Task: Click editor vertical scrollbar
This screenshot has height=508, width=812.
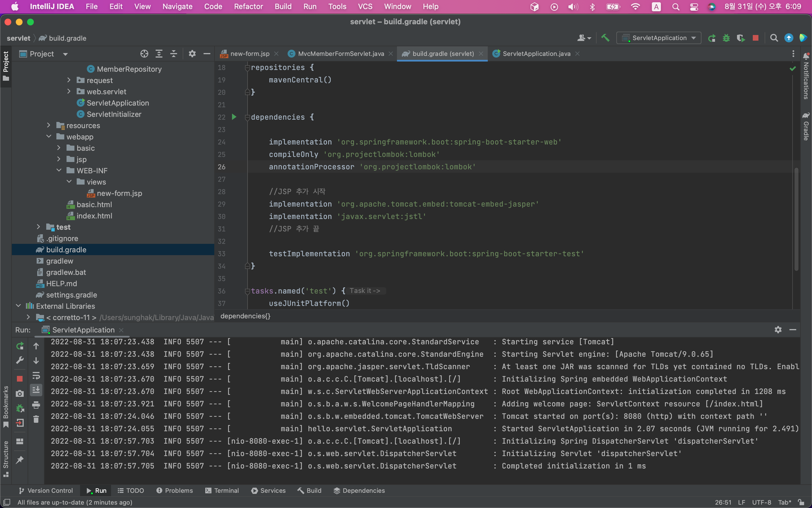Action: pyautogui.click(x=796, y=219)
